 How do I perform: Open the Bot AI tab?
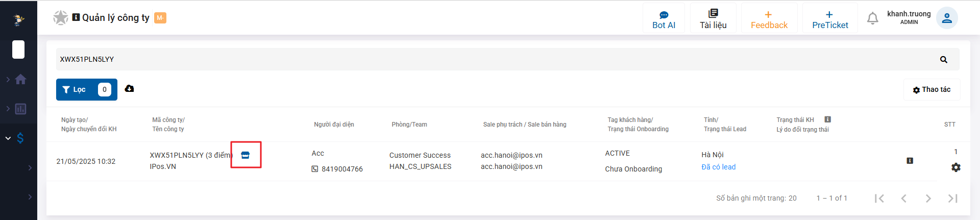coord(664,18)
